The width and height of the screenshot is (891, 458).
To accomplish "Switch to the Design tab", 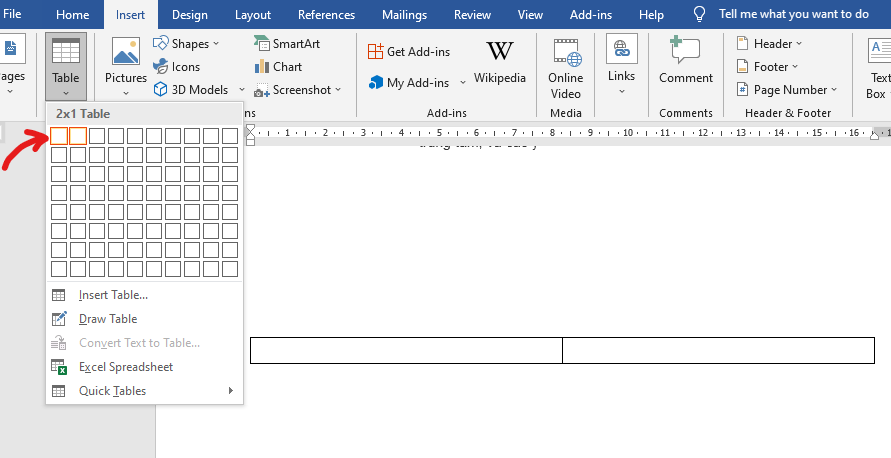I will pyautogui.click(x=190, y=15).
